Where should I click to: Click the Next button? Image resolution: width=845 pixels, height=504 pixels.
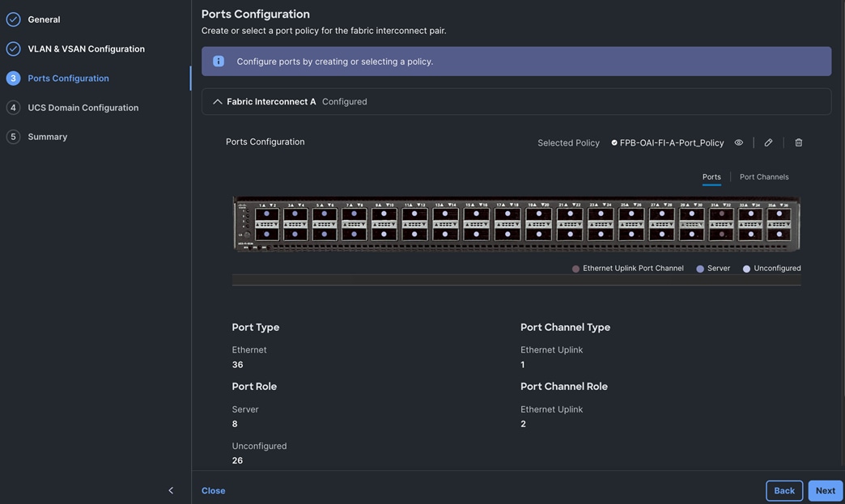click(x=825, y=490)
